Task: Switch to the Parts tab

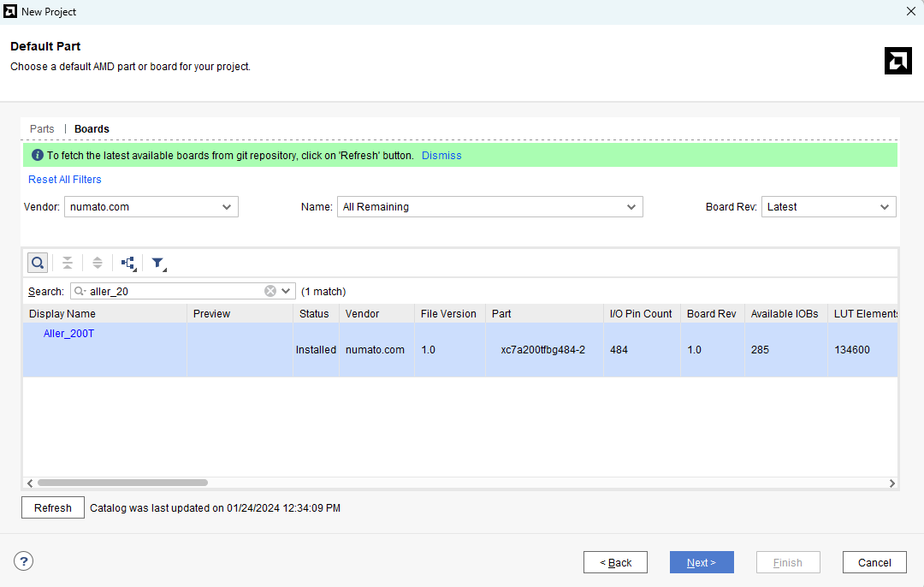Action: (42, 129)
